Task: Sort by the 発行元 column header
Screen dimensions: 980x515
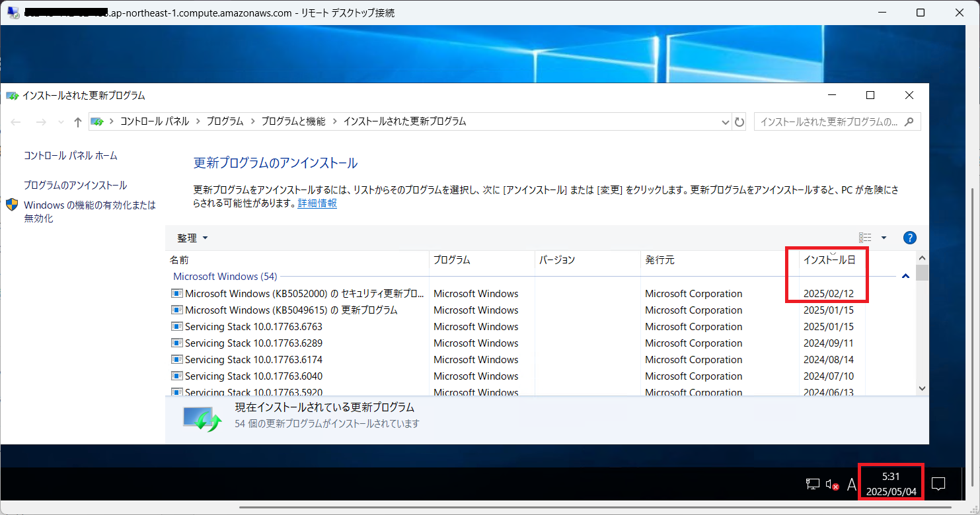Action: pos(720,260)
